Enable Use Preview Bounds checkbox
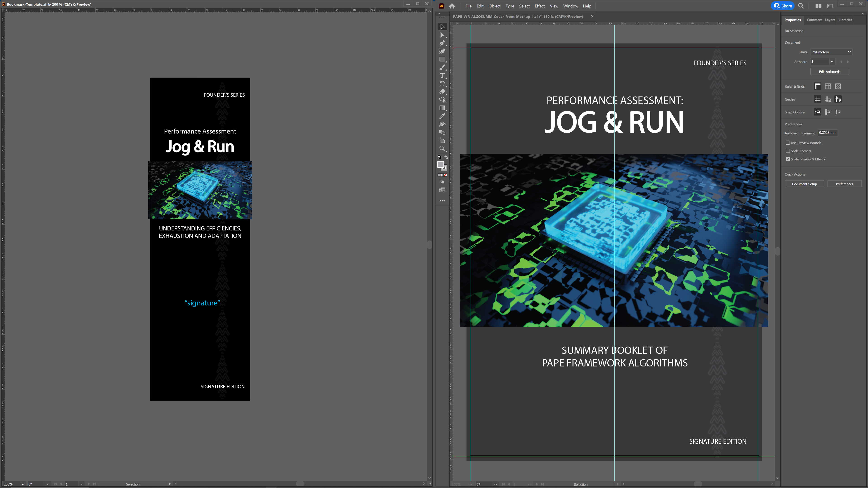 coord(788,143)
